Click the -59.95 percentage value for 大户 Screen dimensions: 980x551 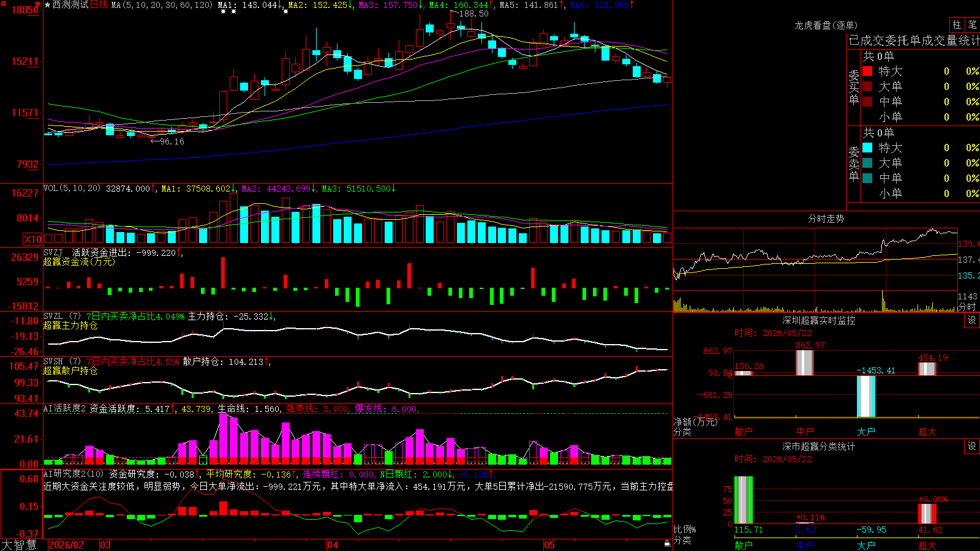tap(871, 530)
